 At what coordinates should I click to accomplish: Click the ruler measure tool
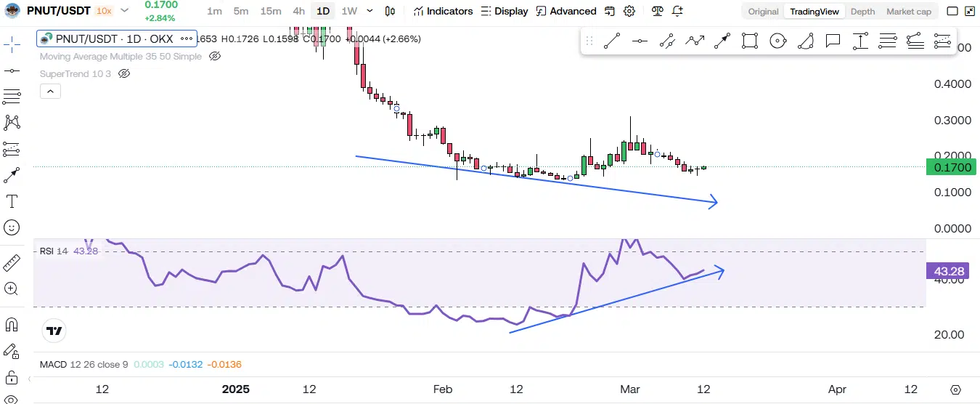[12, 262]
